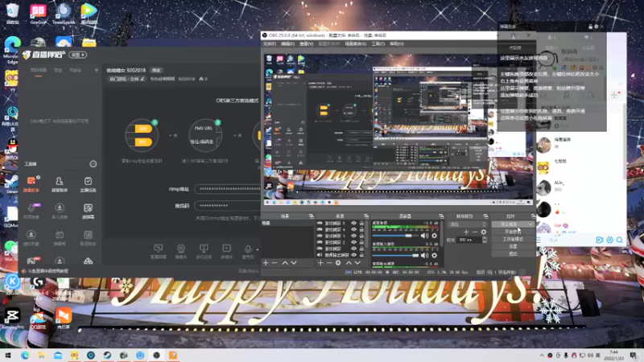
Task: Remove the selected source with minus icon
Action: point(329,263)
